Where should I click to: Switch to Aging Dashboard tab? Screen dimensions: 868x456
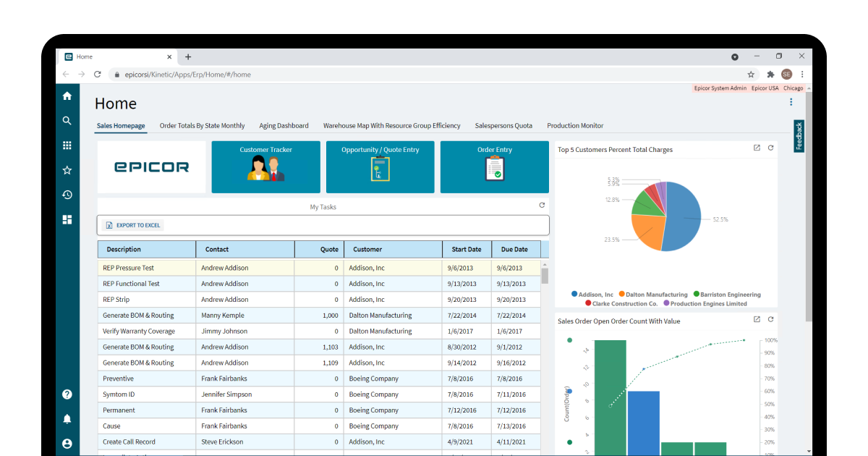(x=284, y=126)
